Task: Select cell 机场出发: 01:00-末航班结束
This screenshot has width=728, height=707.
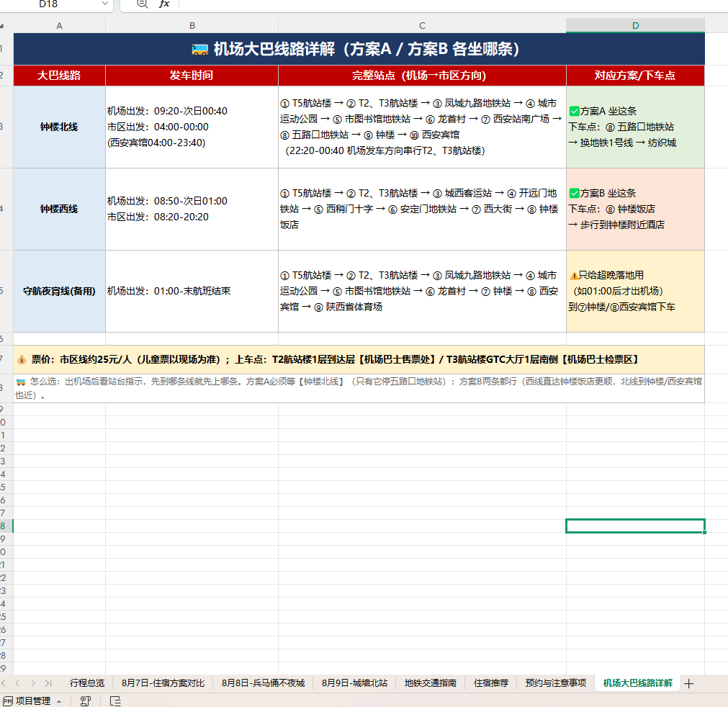Action: [x=192, y=291]
